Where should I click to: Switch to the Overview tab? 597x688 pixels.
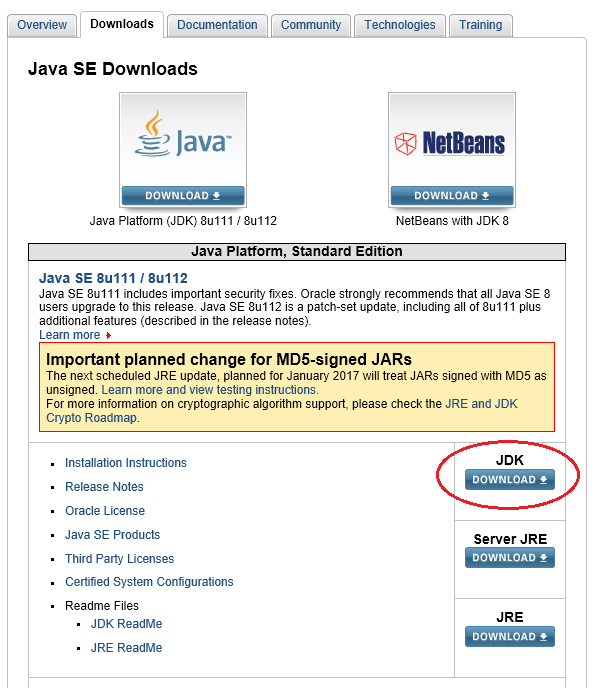(42, 25)
